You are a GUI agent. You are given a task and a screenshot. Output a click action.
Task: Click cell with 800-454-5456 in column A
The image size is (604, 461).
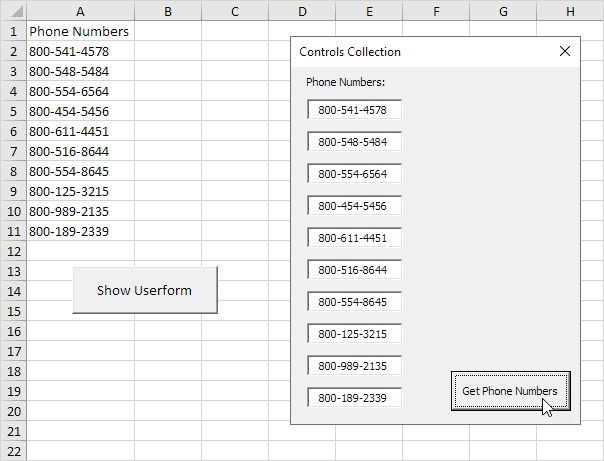tap(81, 111)
